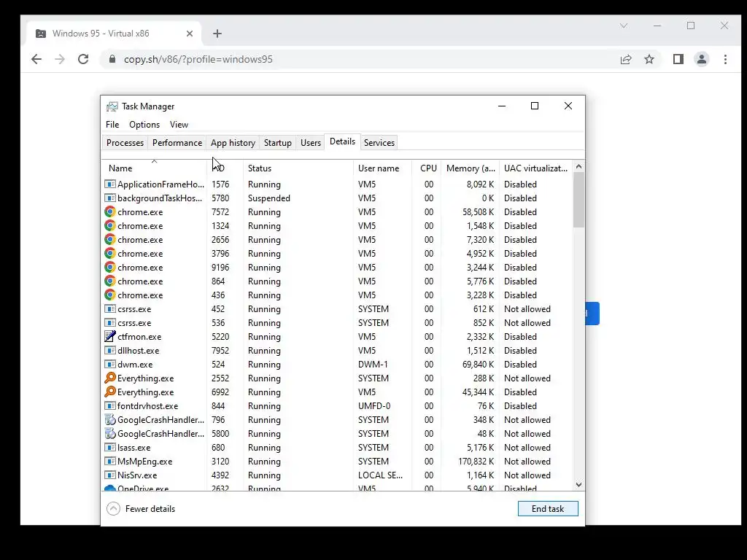Click GoogleCrashHandler icon with PID 5800
The image size is (747, 560).
point(110,433)
